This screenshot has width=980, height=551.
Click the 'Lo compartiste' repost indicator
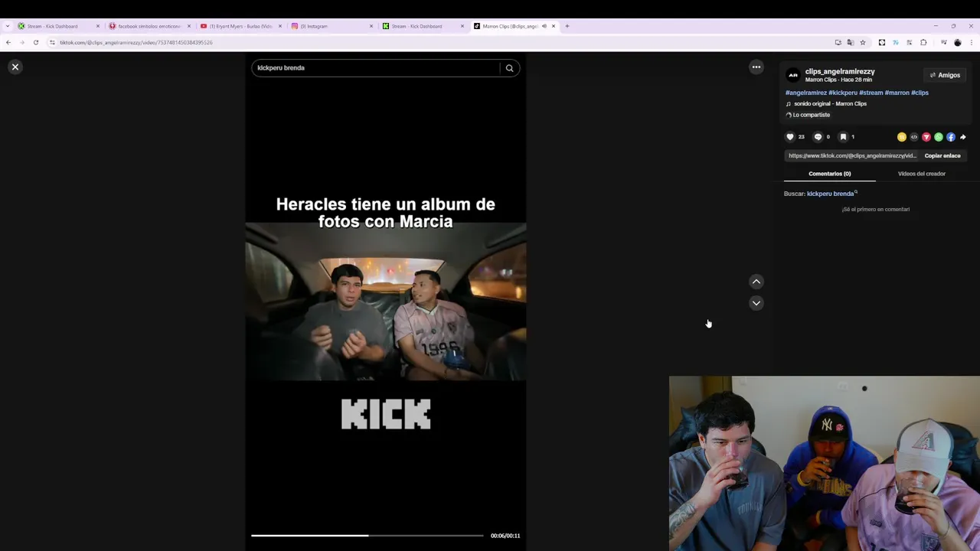pyautogui.click(x=808, y=115)
